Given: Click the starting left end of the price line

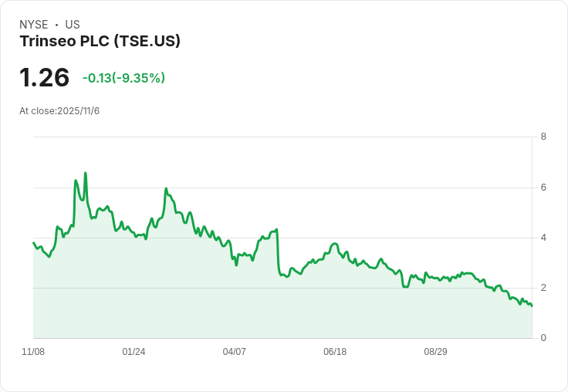Looking at the screenshot, I should (33, 243).
